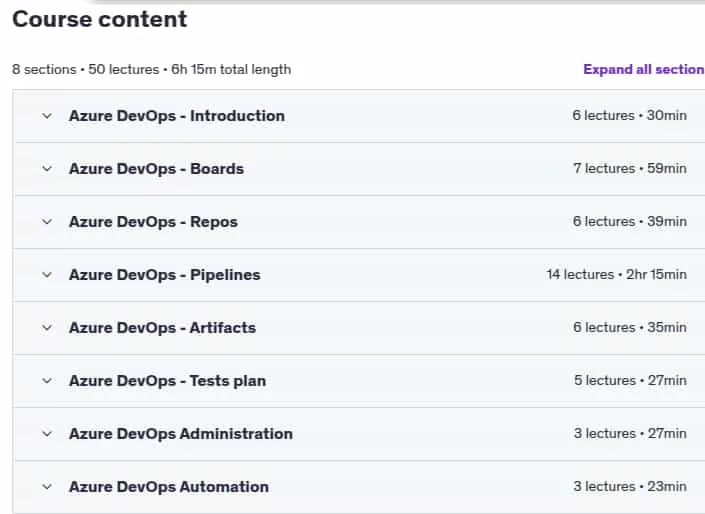
Task: Open the Azure DevOps Automation section title
Action: click(169, 487)
